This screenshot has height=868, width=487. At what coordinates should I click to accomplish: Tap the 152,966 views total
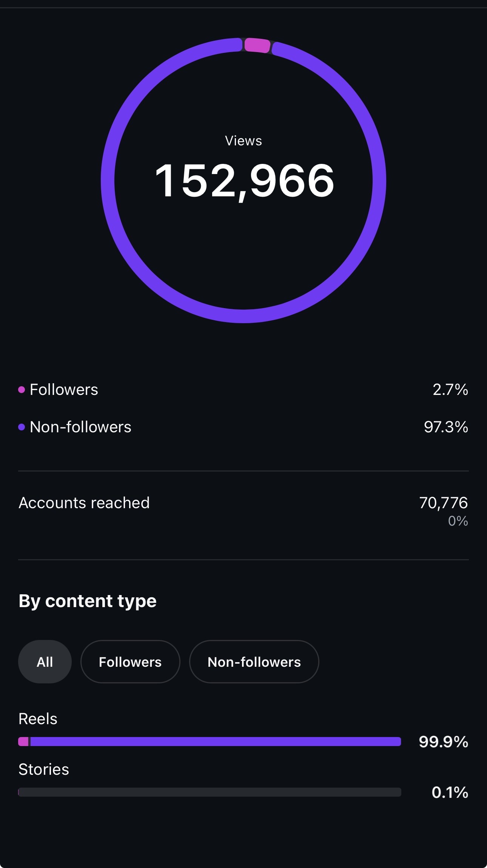tap(245, 180)
